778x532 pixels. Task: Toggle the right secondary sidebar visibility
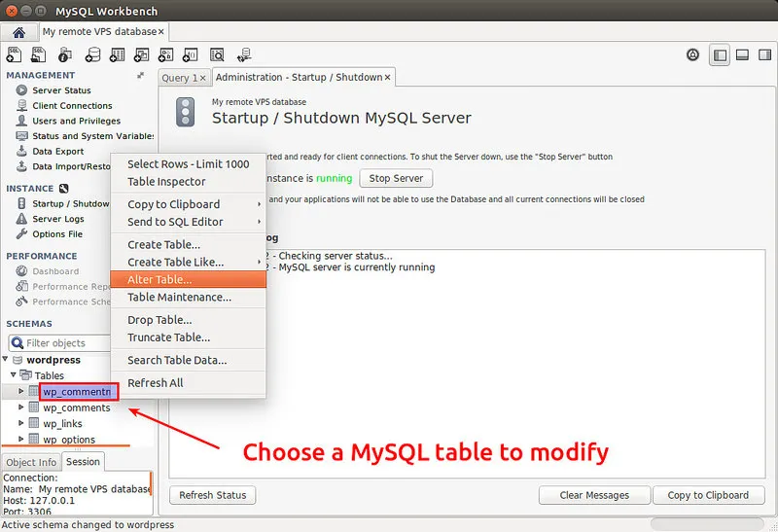pos(764,54)
